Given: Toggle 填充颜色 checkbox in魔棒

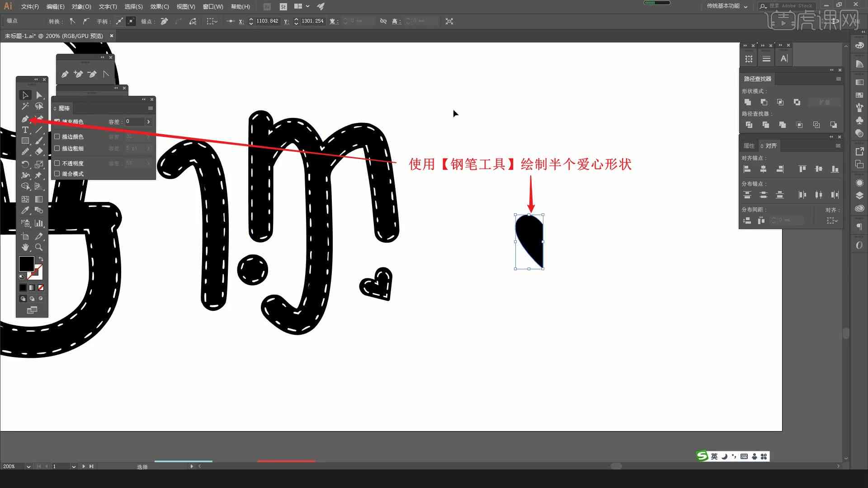Looking at the screenshot, I should 57,121.
